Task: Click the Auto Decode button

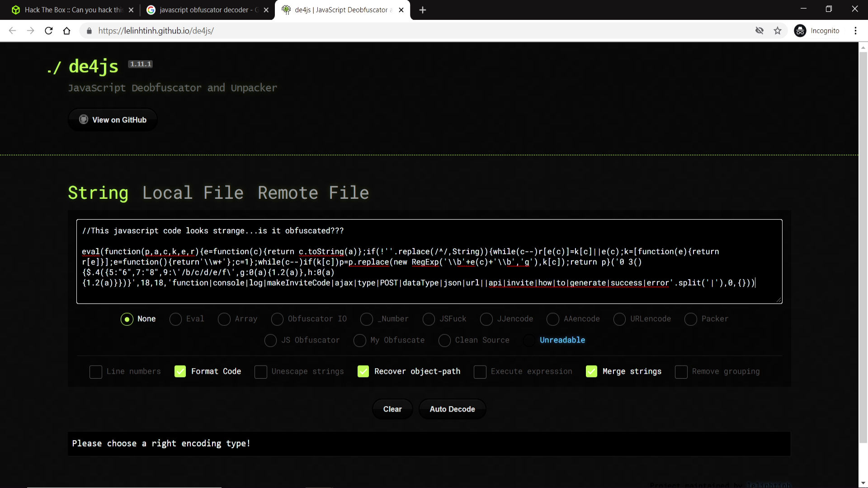Action: coord(452,409)
